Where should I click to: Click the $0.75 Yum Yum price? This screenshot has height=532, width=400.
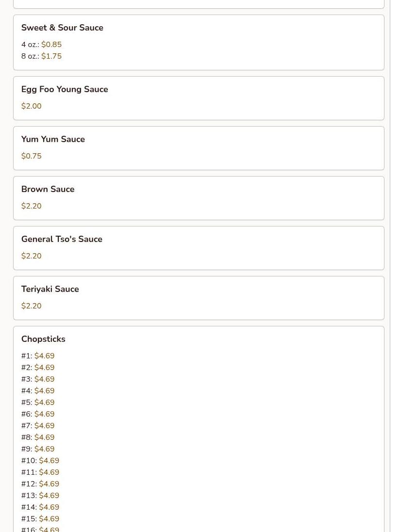click(x=31, y=156)
